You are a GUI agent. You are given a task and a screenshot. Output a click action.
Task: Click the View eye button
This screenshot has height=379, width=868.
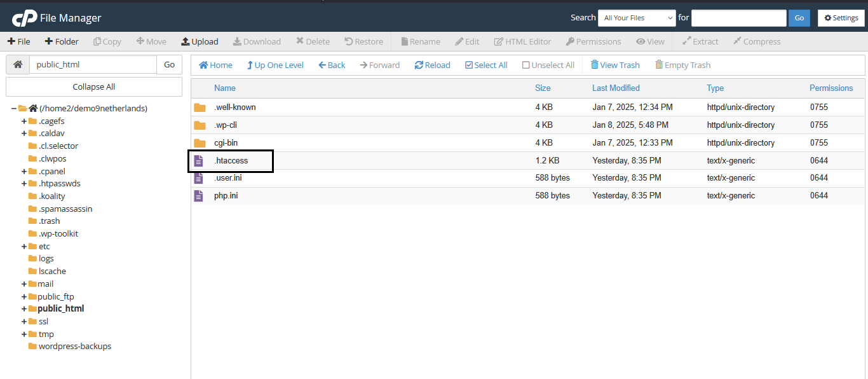click(650, 41)
